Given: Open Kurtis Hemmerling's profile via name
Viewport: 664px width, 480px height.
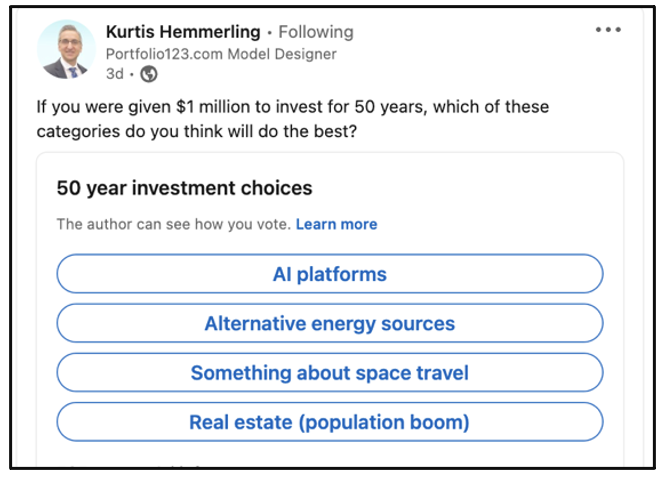Looking at the screenshot, I should coord(183,32).
